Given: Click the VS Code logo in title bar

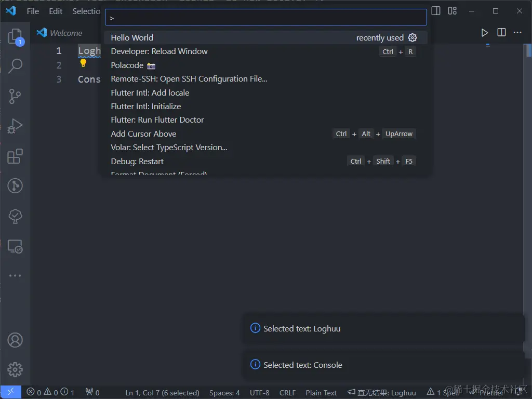Looking at the screenshot, I should click(x=11, y=11).
